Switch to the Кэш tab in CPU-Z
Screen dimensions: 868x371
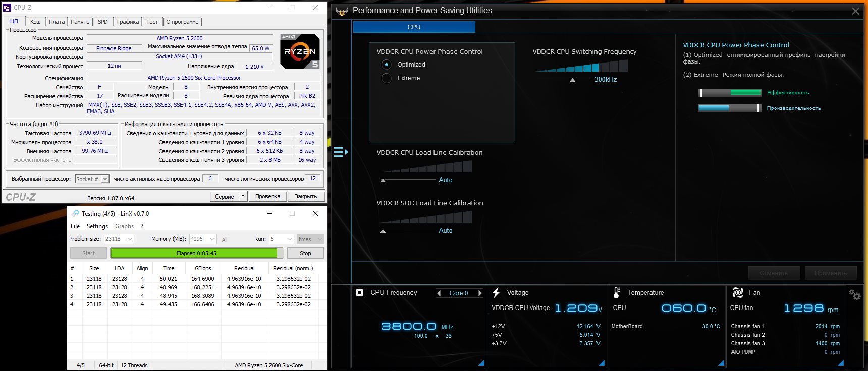point(35,22)
